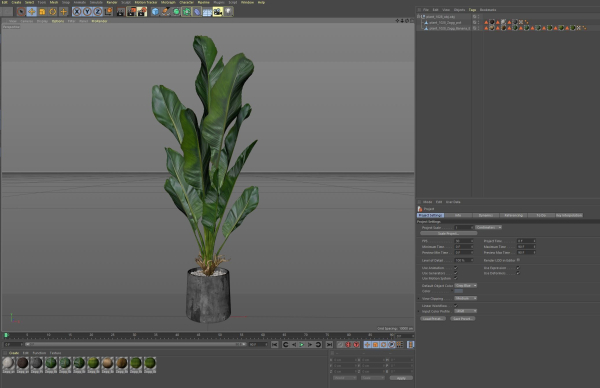Image resolution: width=600 pixels, height=388 pixels.
Task: Add a light object
Action: click(x=228, y=12)
